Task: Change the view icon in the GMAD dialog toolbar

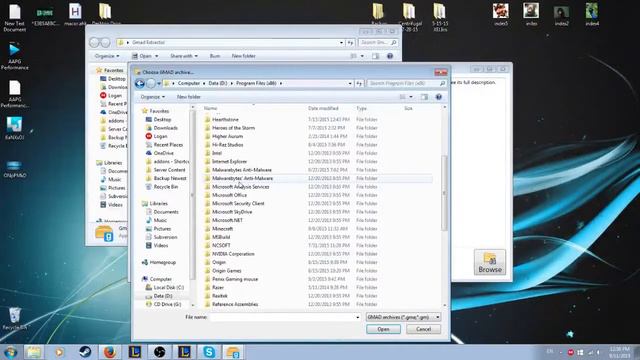Action: click(x=402, y=97)
